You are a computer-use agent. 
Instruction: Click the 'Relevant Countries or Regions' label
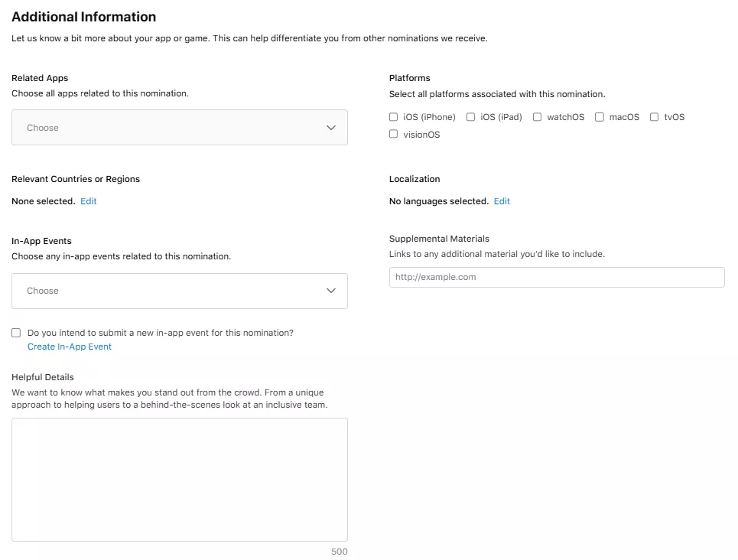point(76,179)
